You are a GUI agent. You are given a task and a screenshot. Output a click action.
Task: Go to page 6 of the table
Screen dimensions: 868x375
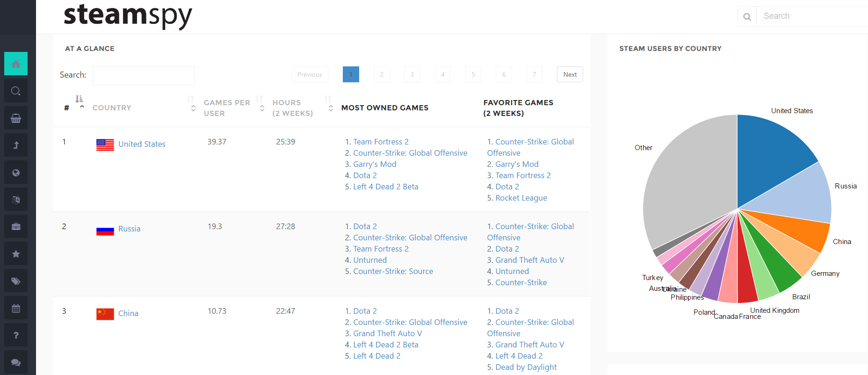(x=504, y=74)
